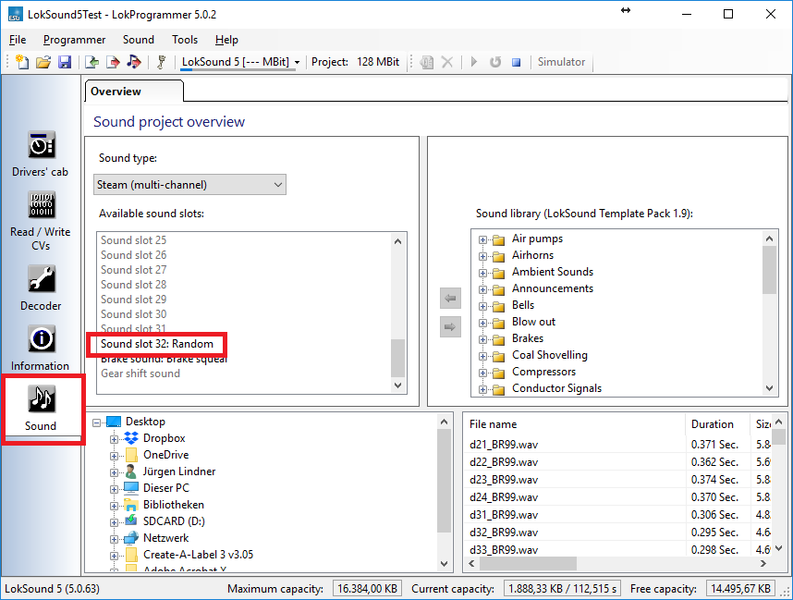
Task: Click the blue Stop toolbar icon
Action: point(516,62)
